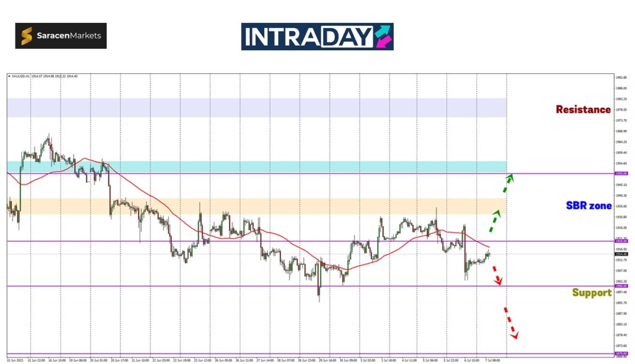Click the Support label

coord(591,292)
